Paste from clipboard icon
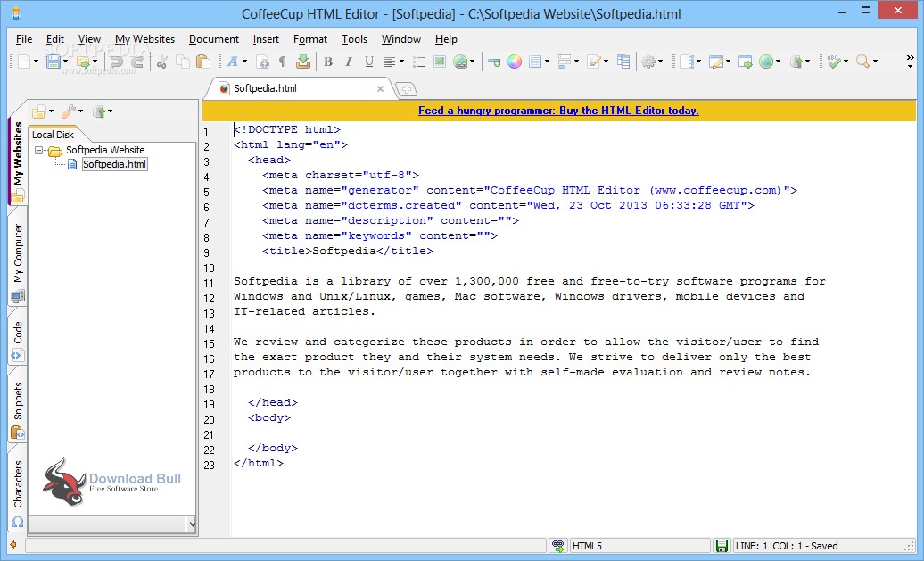The image size is (924, 561). coord(202,62)
